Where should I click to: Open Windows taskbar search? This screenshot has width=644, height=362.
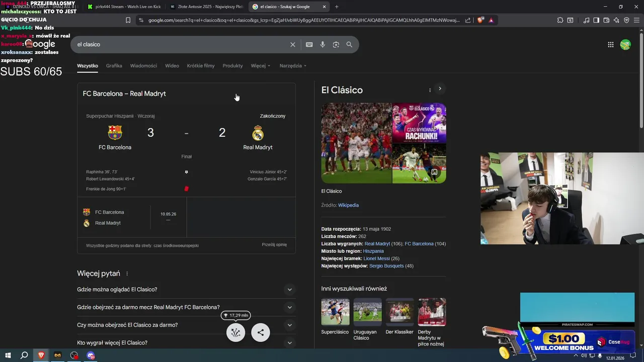click(x=24, y=355)
